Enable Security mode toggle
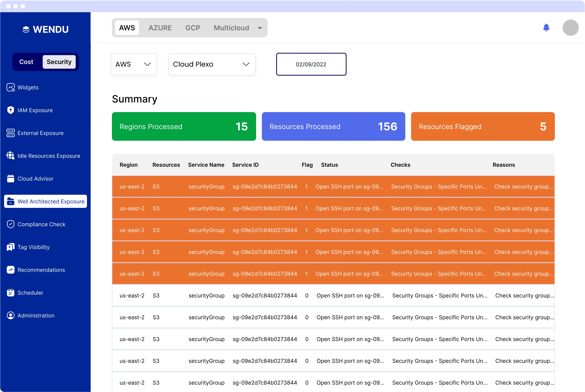Viewport: 585px width, 392px height. point(59,62)
